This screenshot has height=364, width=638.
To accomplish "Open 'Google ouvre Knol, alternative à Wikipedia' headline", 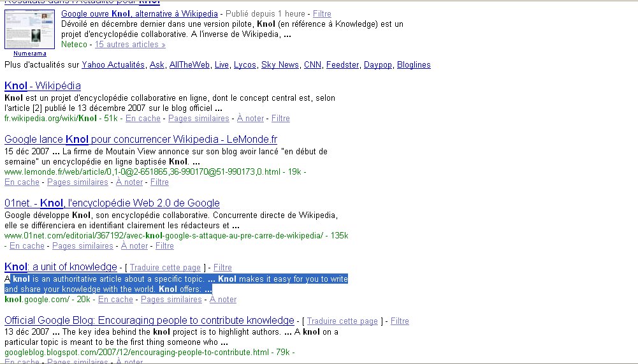I will coord(139,14).
